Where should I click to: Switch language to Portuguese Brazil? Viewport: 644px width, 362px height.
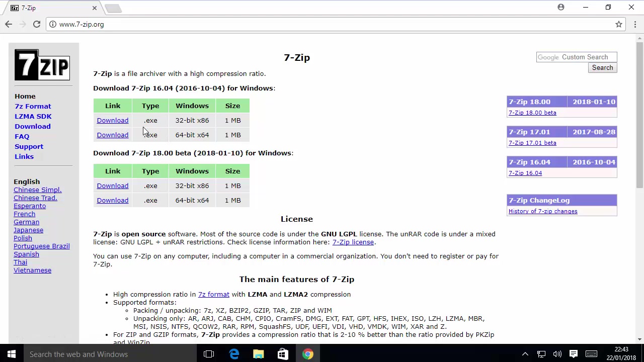click(42, 246)
